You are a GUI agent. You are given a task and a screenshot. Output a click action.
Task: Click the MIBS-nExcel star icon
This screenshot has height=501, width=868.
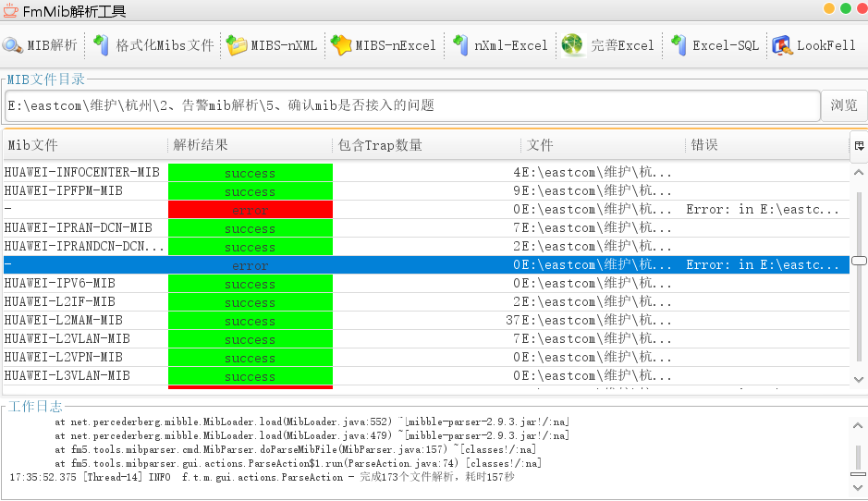coord(341,45)
